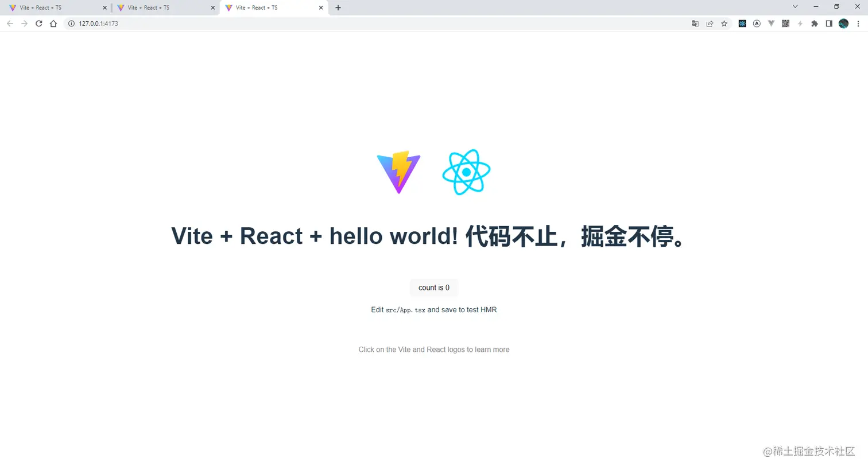
Task: Click the "count is 0" button
Action: coord(434,288)
